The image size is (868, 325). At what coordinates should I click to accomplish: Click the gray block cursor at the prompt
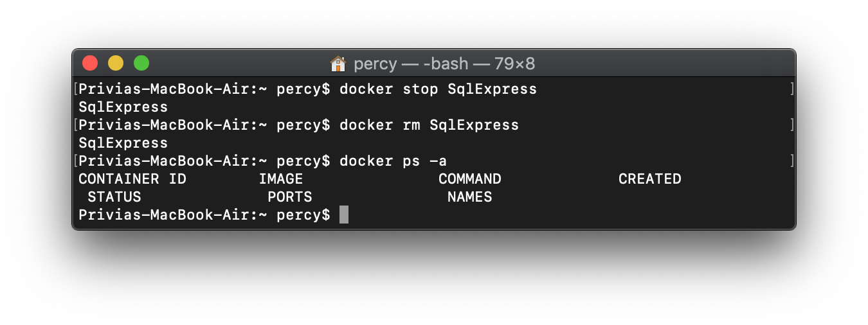344,215
